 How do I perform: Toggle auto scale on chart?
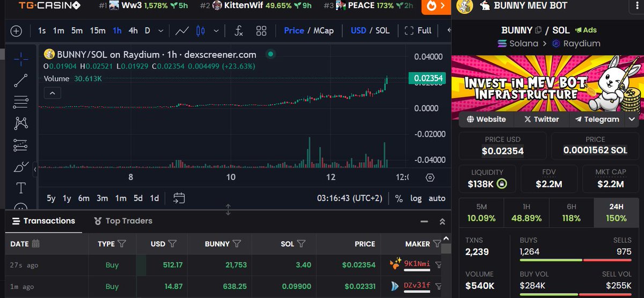click(x=437, y=198)
